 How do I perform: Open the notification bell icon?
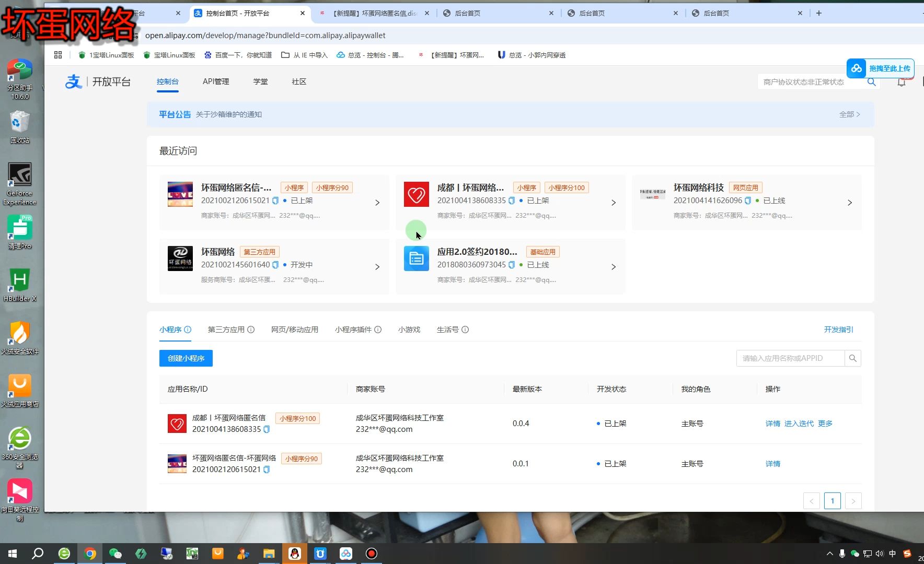pyautogui.click(x=902, y=82)
